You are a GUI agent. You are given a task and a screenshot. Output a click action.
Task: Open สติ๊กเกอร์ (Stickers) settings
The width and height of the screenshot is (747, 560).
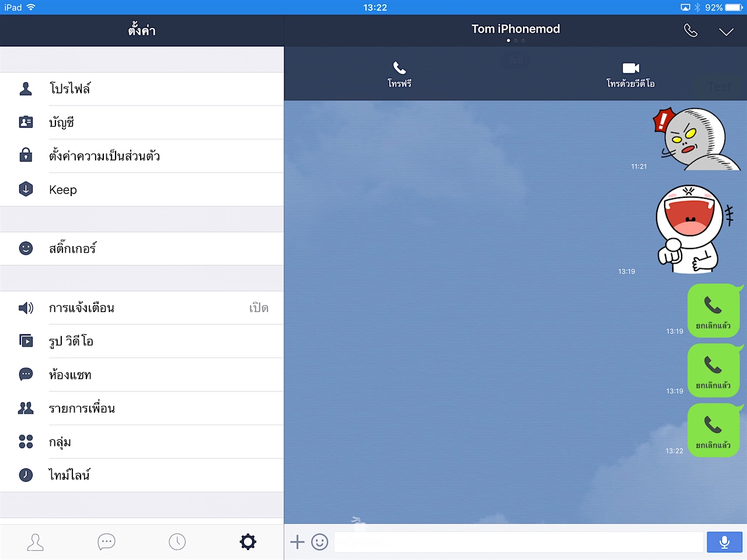pos(142,249)
